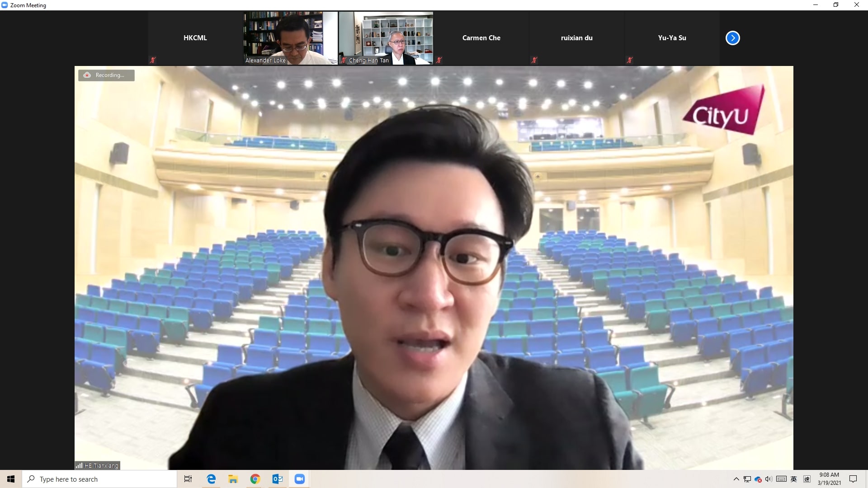Open the notification action center

coord(853,479)
